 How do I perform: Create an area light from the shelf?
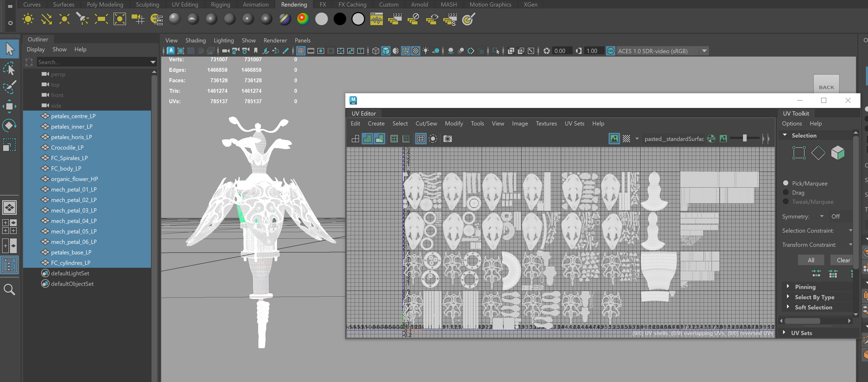(101, 19)
